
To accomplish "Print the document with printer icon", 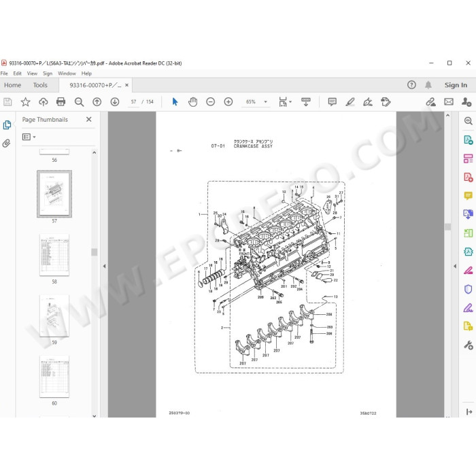I will click(x=61, y=102).
